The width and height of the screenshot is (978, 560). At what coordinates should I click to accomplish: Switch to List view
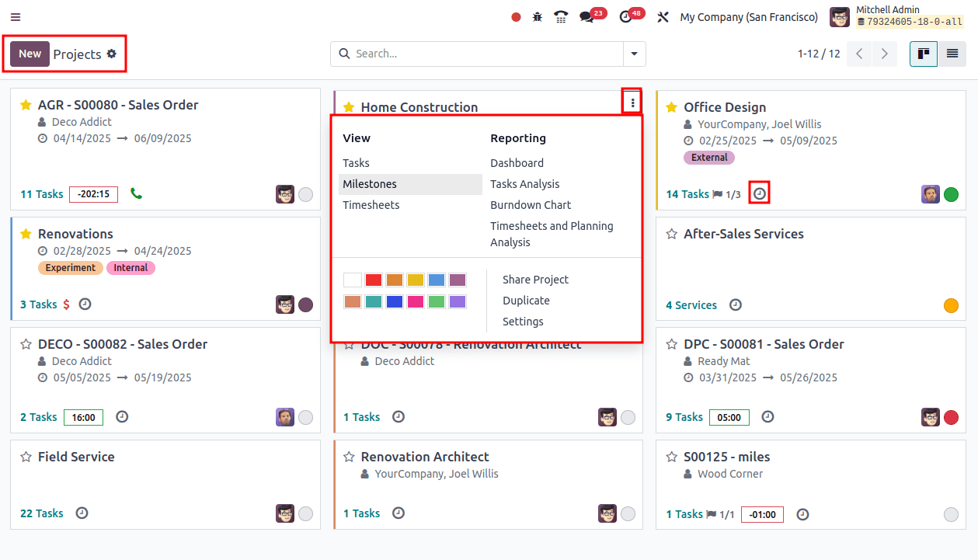pyautogui.click(x=952, y=54)
